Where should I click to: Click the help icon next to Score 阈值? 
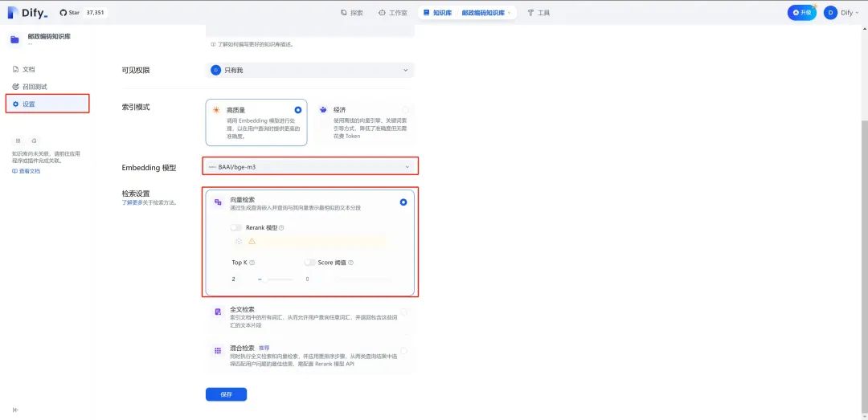point(350,263)
